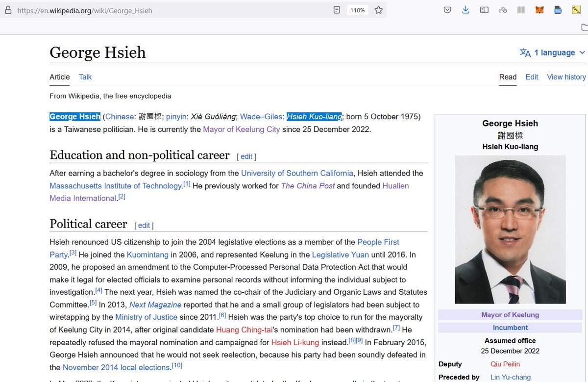Click the George Hsieh page heading
588x382 pixels.
pyautogui.click(x=98, y=52)
